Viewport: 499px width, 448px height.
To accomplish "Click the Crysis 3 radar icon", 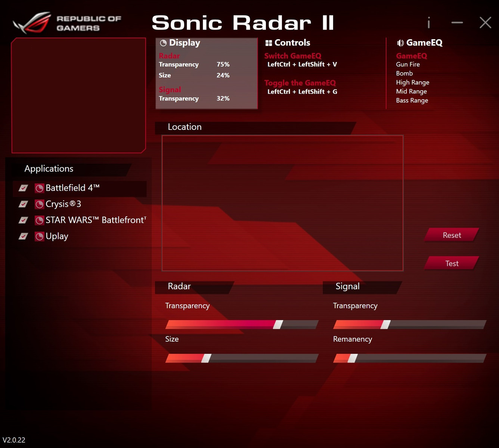I will click(39, 204).
